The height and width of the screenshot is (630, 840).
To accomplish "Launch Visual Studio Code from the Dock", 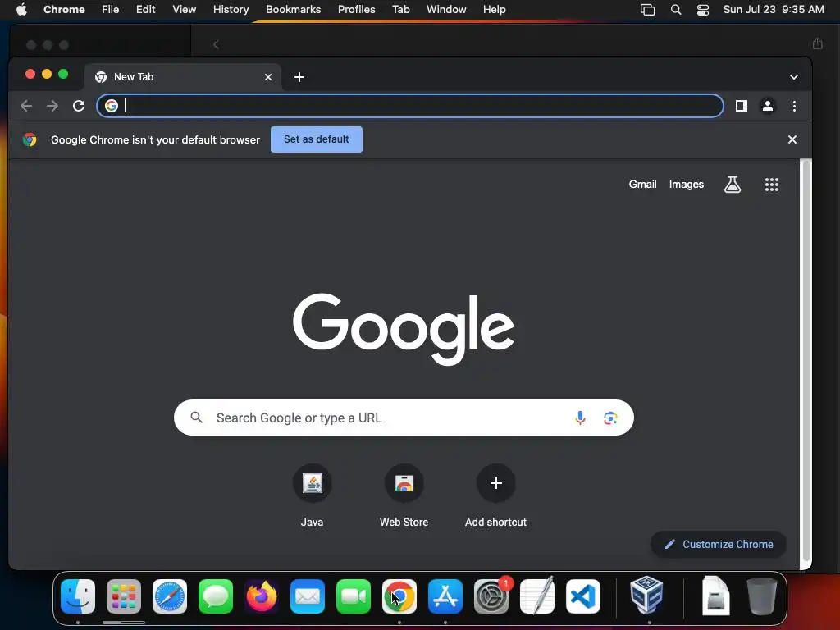I will 583,596.
